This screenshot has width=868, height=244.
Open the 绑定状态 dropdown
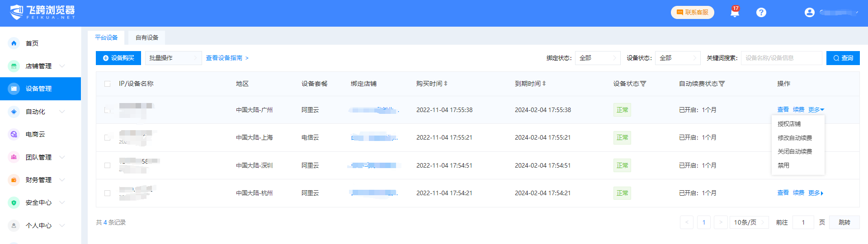(x=598, y=58)
